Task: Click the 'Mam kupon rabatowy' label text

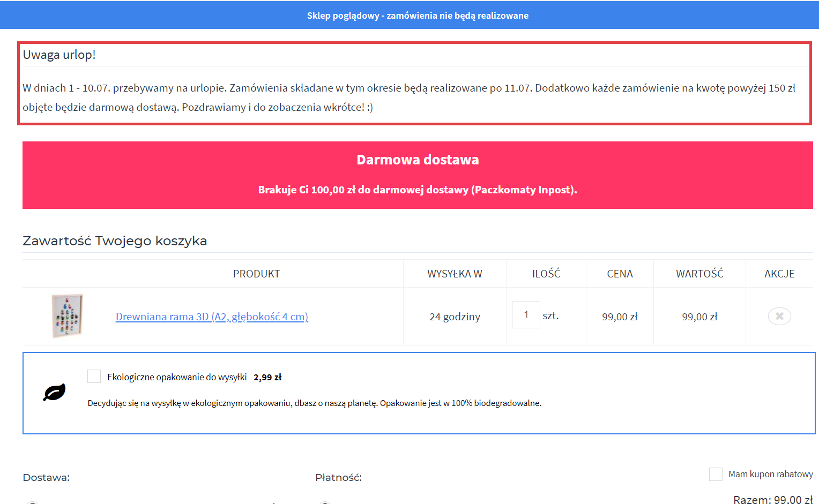Action: 770,474
